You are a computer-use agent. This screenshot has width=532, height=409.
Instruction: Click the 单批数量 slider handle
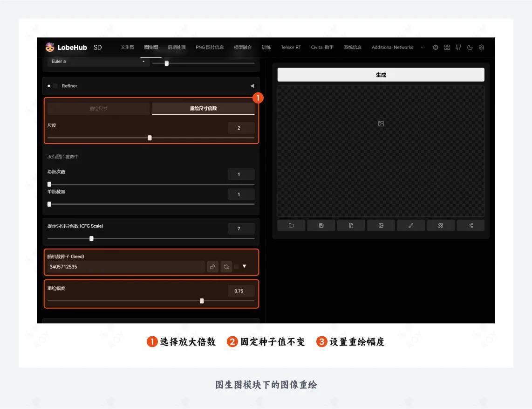49,204
